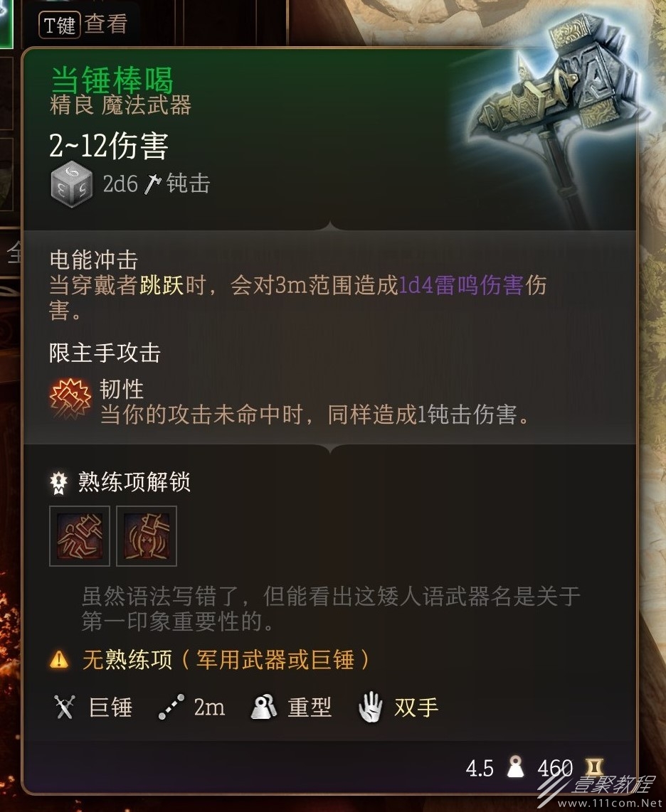The width and height of the screenshot is (666, 812).
Task: Click the 重型 heavy weight icon
Action: (x=264, y=707)
